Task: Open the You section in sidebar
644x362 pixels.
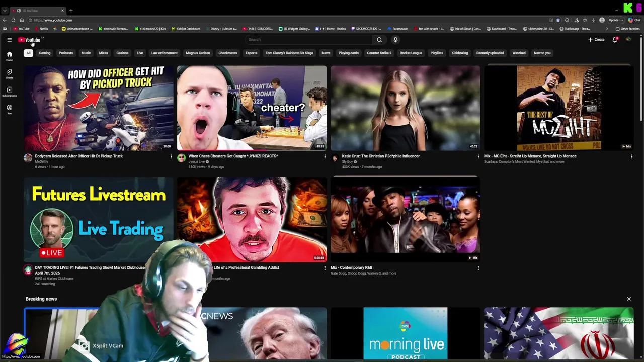Action: coord(9,109)
